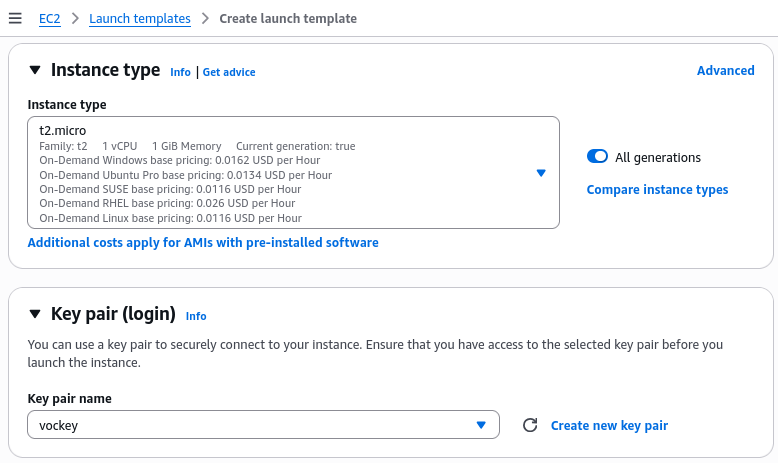Collapse the Instance type section triangle
Image resolution: width=778 pixels, height=463 pixels.
click(x=35, y=70)
